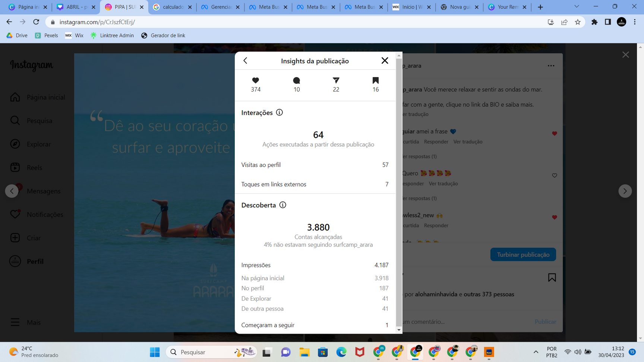Click the Insights panel scrollbar down arrow
Screen dimensions: 644x362
399,330
